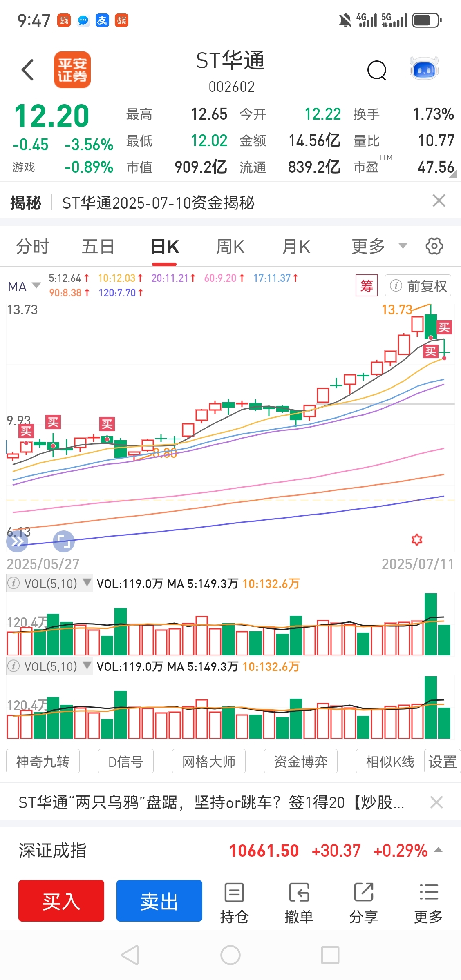Tap the current price 12.20
Image resolution: width=461 pixels, height=980 pixels.
[51, 116]
